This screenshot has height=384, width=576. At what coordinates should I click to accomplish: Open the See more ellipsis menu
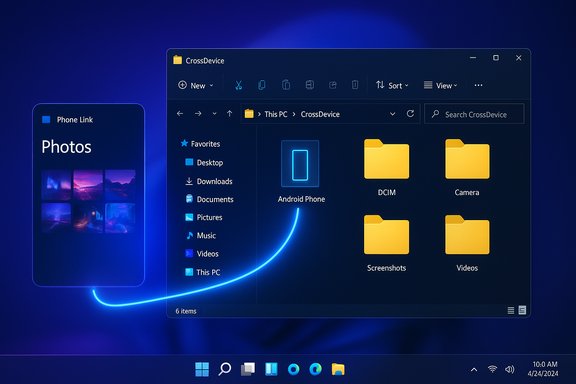(x=478, y=85)
